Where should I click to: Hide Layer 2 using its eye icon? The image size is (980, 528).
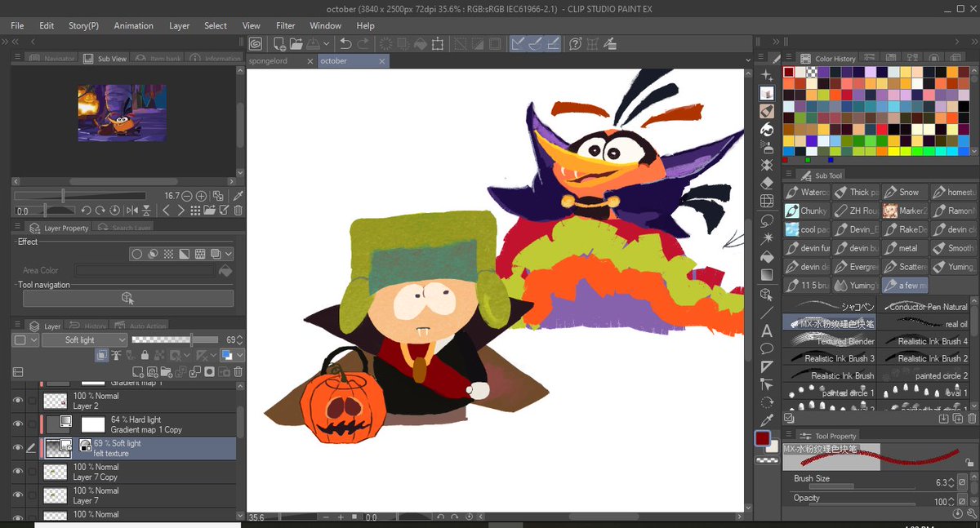click(x=18, y=401)
